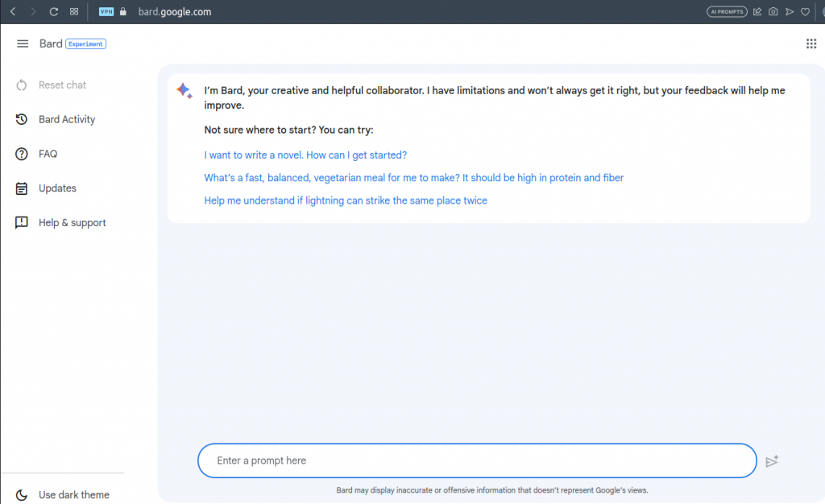Reload the Bard page
This screenshot has width=825, height=504.
pos(54,11)
